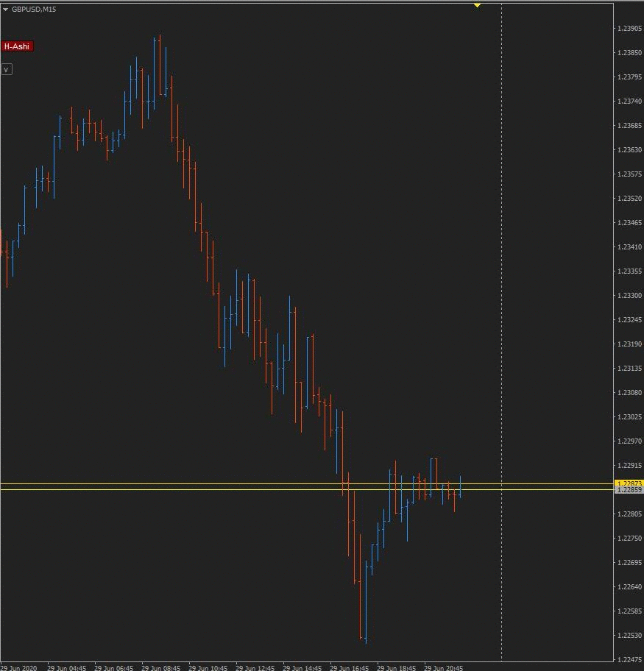644x671 pixels.
Task: Click the 1.23300 price scale label
Action: coord(629,295)
